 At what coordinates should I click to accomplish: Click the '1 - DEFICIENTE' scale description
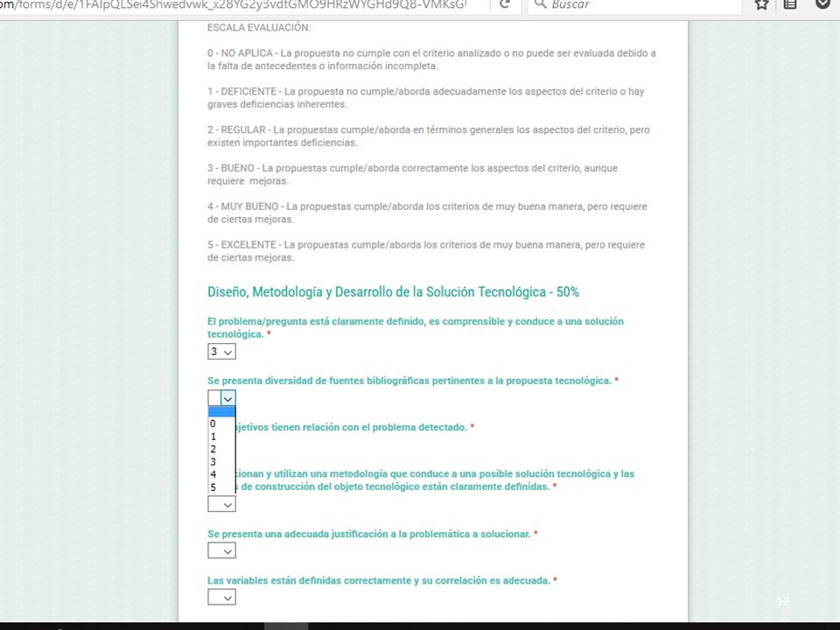pyautogui.click(x=426, y=98)
